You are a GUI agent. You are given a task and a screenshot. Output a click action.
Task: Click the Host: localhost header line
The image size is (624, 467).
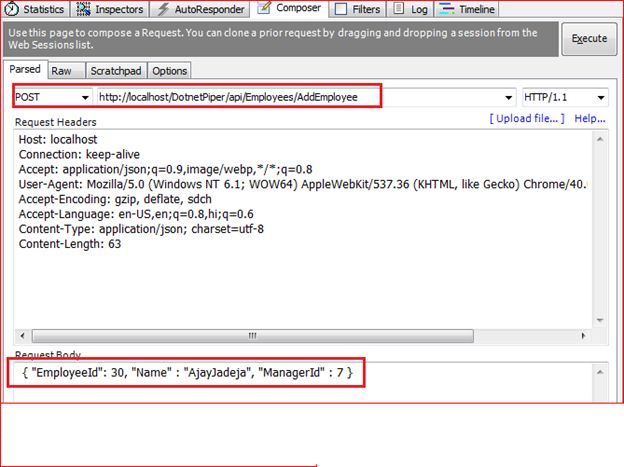pyautogui.click(x=58, y=139)
